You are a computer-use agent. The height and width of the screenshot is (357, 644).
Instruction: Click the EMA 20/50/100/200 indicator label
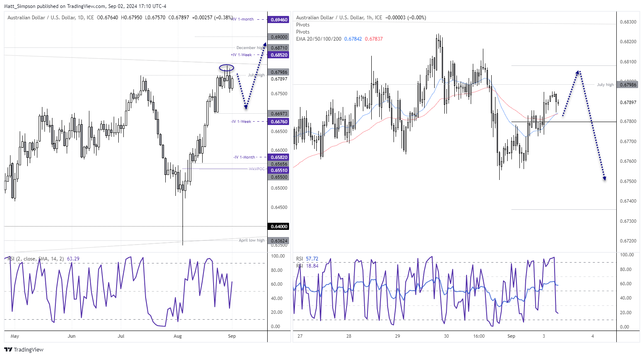(x=318, y=39)
